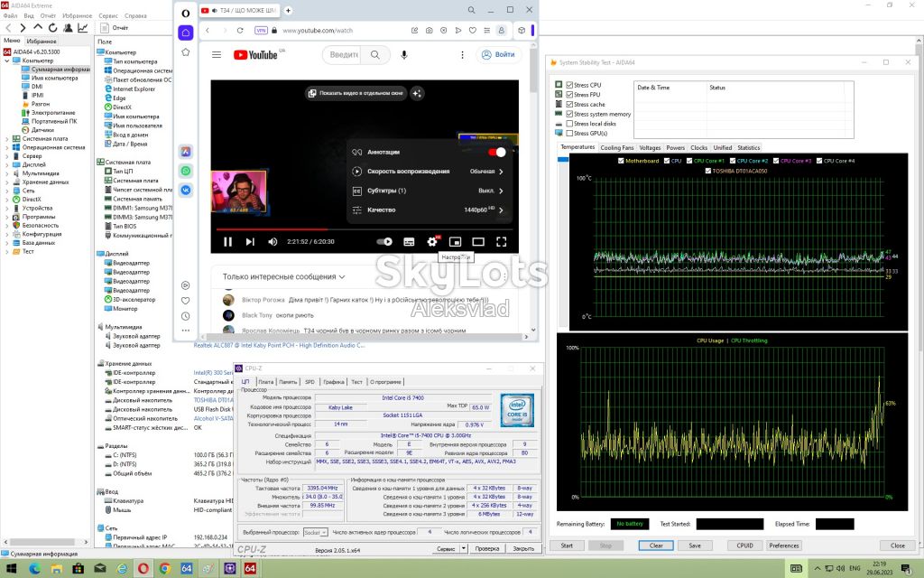924x578 pixels.
Task: Seek using the YouTube video progress bar
Action: pyautogui.click(x=365, y=228)
